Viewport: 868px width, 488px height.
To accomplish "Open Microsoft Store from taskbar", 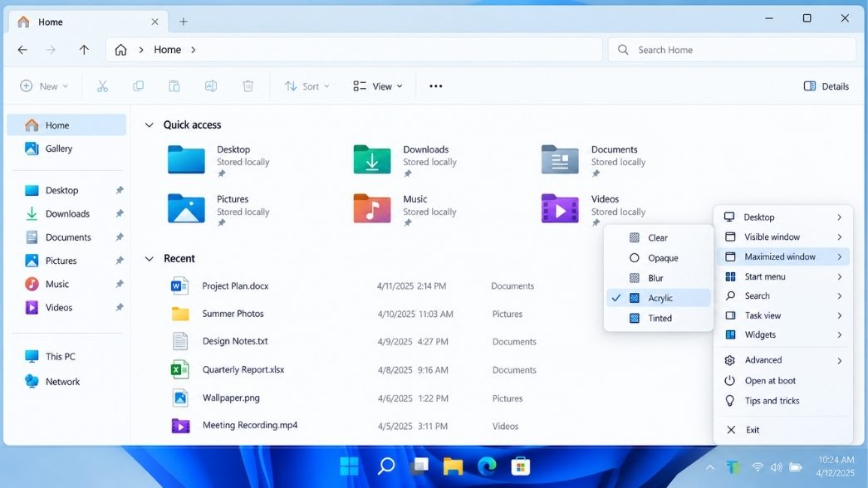I will pyautogui.click(x=520, y=466).
